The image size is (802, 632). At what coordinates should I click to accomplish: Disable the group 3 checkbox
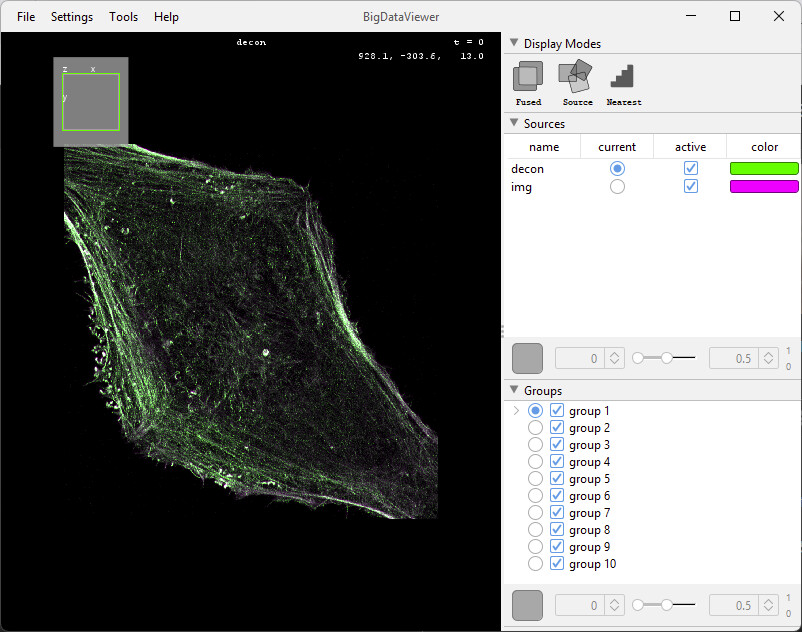557,445
